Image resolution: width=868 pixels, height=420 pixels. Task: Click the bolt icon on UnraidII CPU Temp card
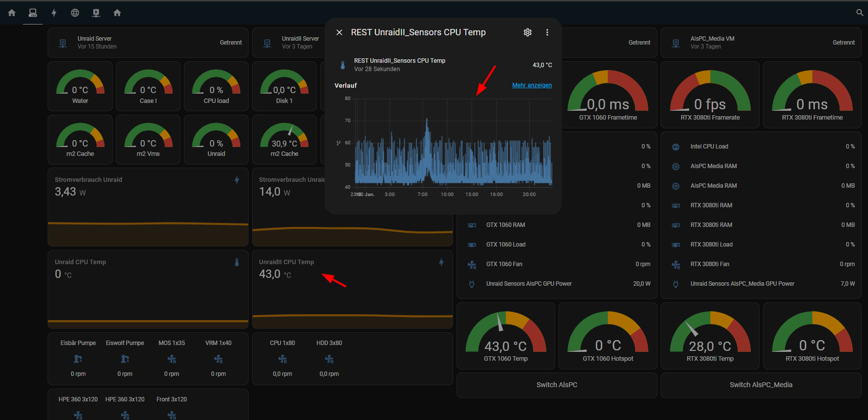coord(441,262)
